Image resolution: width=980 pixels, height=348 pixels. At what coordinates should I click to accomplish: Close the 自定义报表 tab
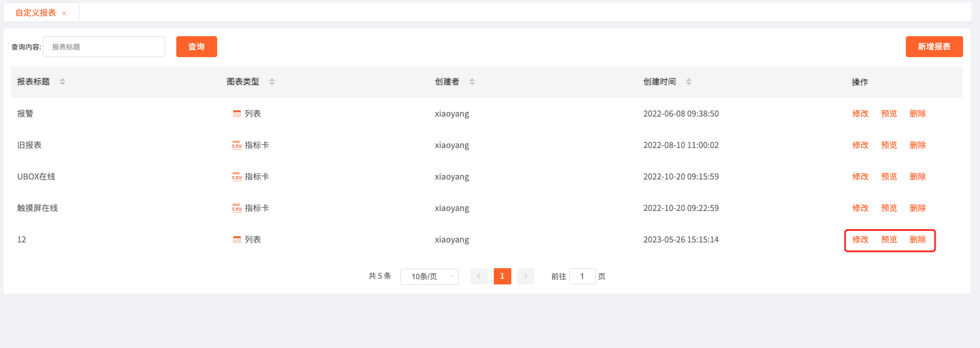point(64,13)
